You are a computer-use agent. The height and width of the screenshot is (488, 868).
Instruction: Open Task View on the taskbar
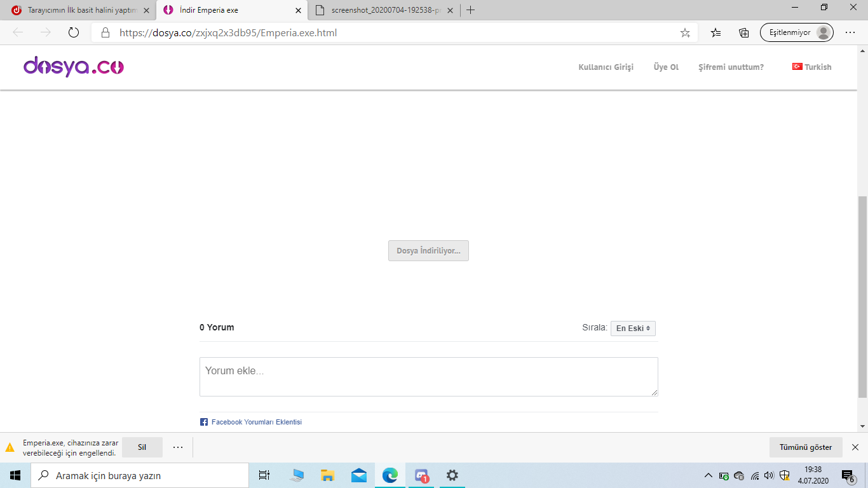(264, 475)
